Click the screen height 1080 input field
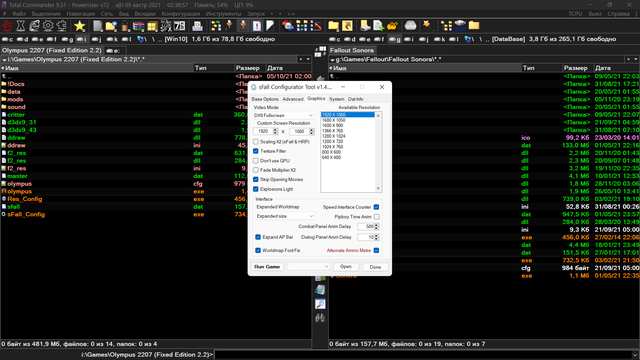The height and width of the screenshot is (360, 640). [x=299, y=131]
